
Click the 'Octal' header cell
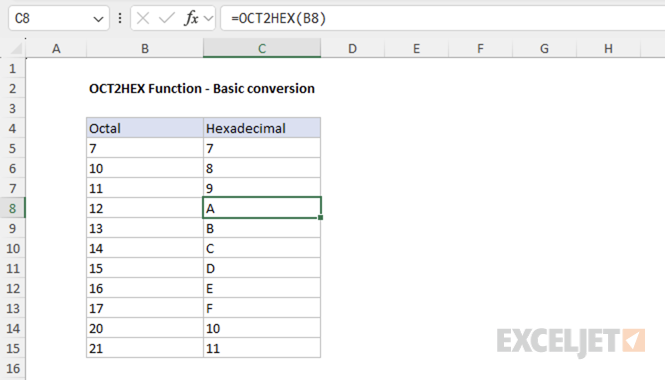click(145, 128)
